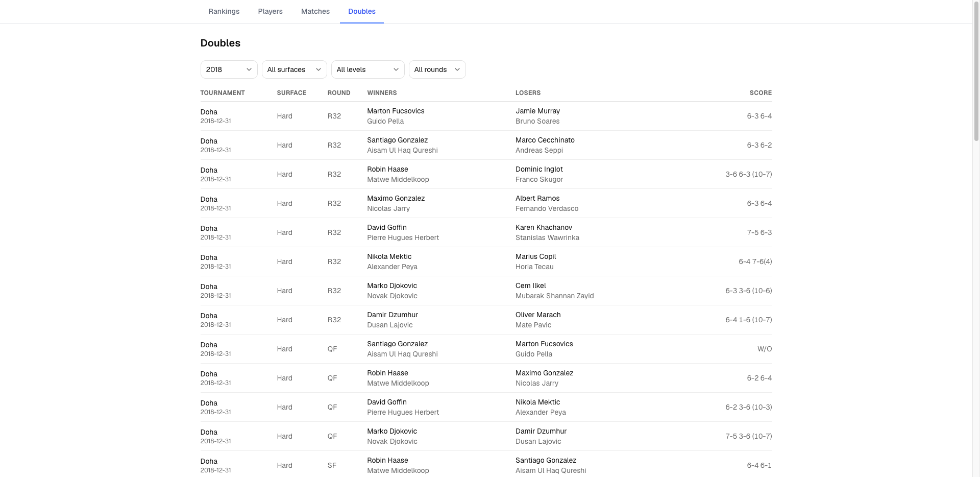Viewport: 980px width, 477px height.
Task: Open Fernando Verdasco player name
Action: 547,208
